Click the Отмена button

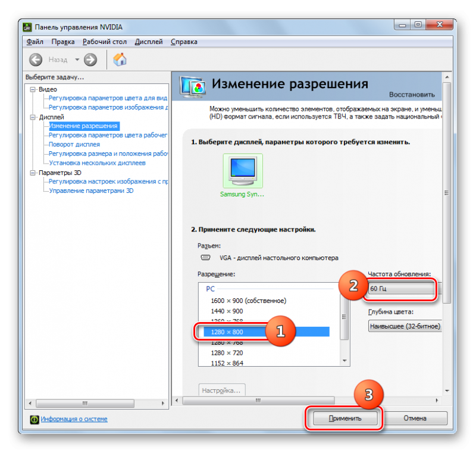pos(415,418)
